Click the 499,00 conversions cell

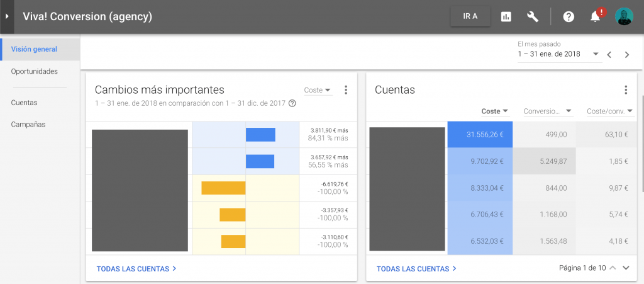coord(544,134)
